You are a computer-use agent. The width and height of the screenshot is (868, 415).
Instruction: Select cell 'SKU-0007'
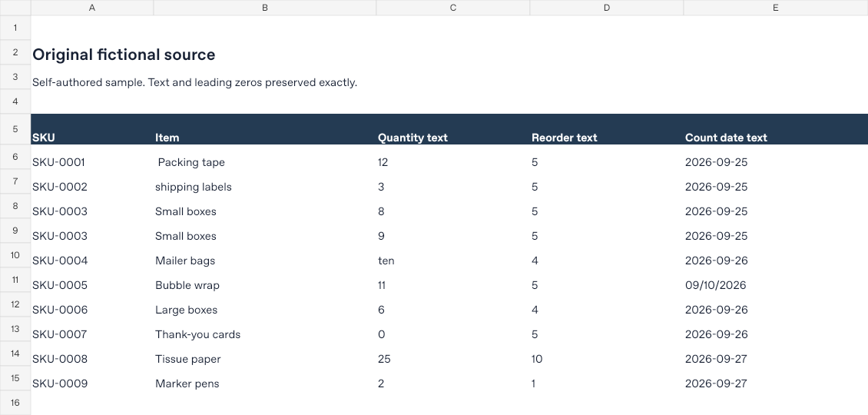pyautogui.click(x=92, y=329)
